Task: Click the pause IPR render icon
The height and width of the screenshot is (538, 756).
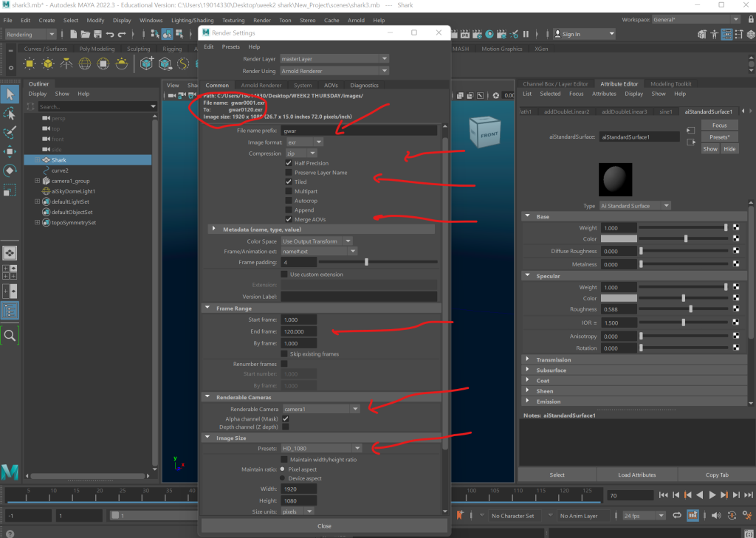Action: pyautogui.click(x=526, y=34)
